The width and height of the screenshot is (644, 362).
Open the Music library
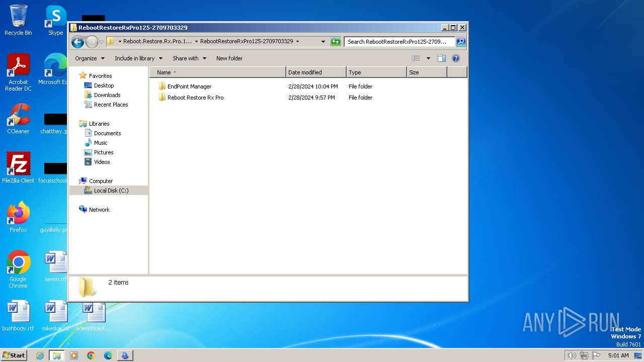pyautogui.click(x=101, y=143)
